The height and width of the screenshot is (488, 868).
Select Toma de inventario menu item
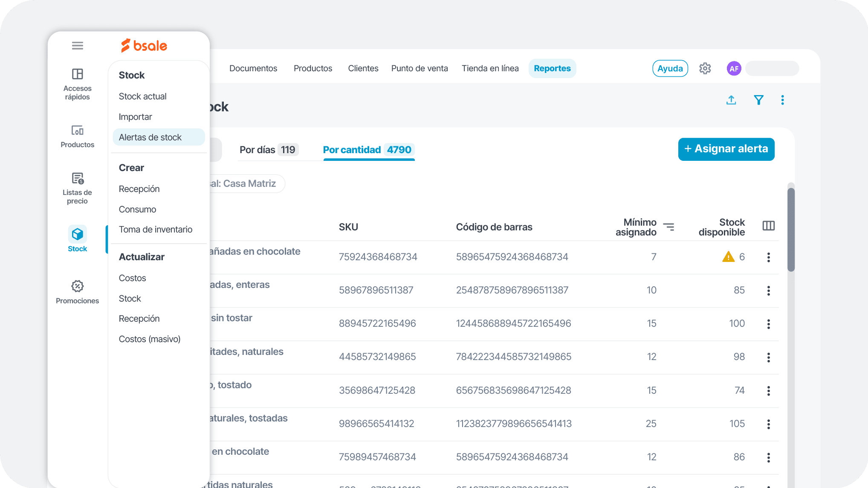(156, 229)
